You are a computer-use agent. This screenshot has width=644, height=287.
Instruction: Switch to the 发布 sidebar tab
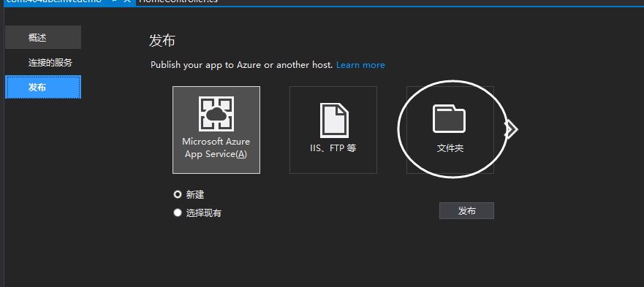click(43, 87)
